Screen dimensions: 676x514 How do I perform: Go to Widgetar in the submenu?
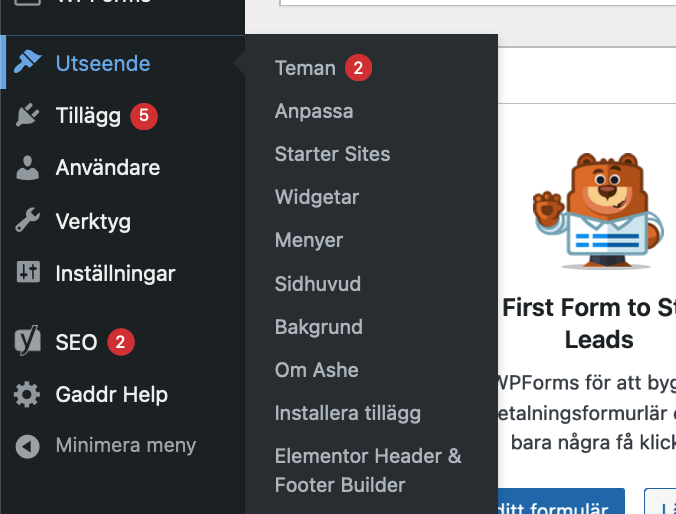pos(317,197)
